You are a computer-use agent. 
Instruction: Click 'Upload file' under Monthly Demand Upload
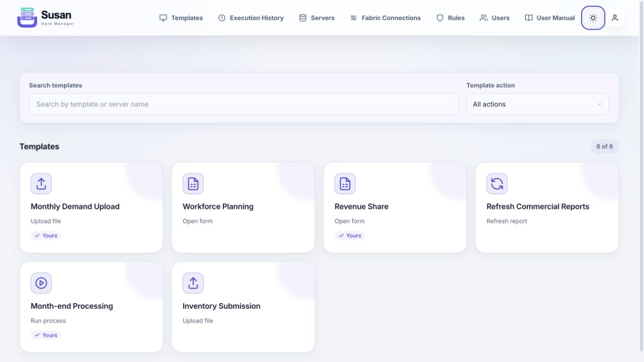pyautogui.click(x=46, y=221)
